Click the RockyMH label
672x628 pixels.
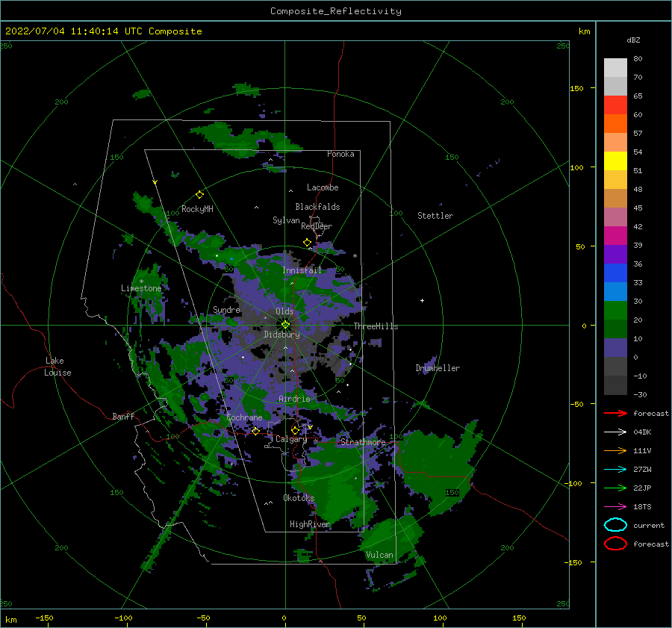(197, 209)
